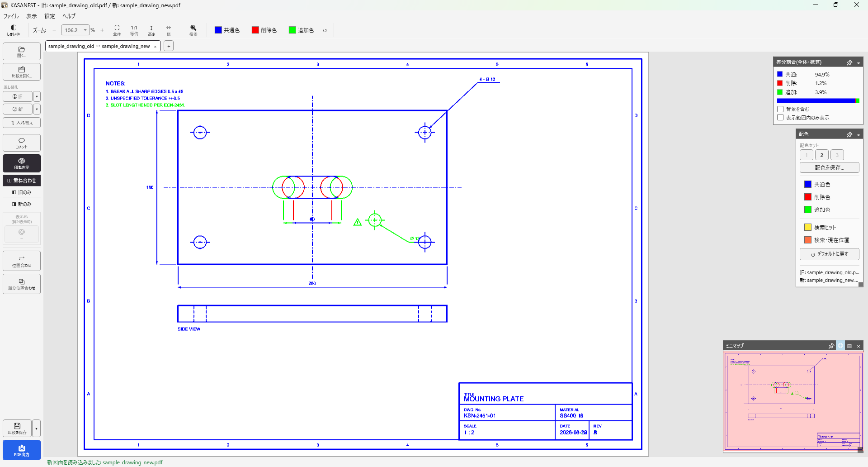The image size is (868, 467).
Task: Open the 検索 search tool
Action: 193,30
